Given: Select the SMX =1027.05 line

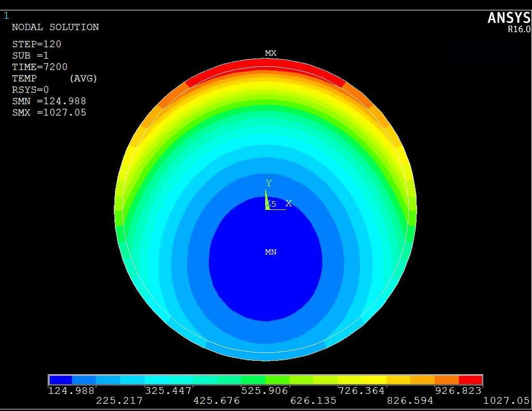Looking at the screenshot, I should [49, 113].
